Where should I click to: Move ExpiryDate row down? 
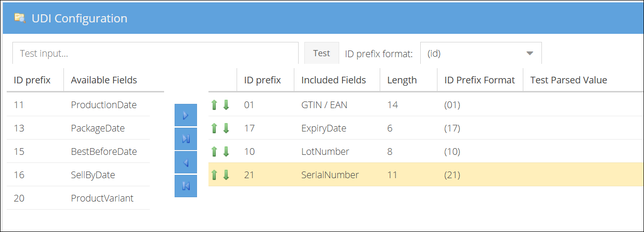click(226, 128)
